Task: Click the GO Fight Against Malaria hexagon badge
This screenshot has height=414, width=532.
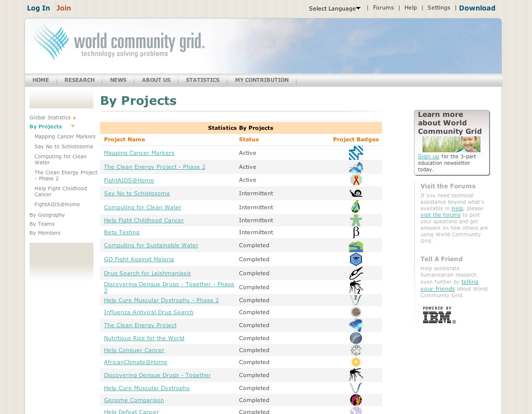Action: [355, 259]
